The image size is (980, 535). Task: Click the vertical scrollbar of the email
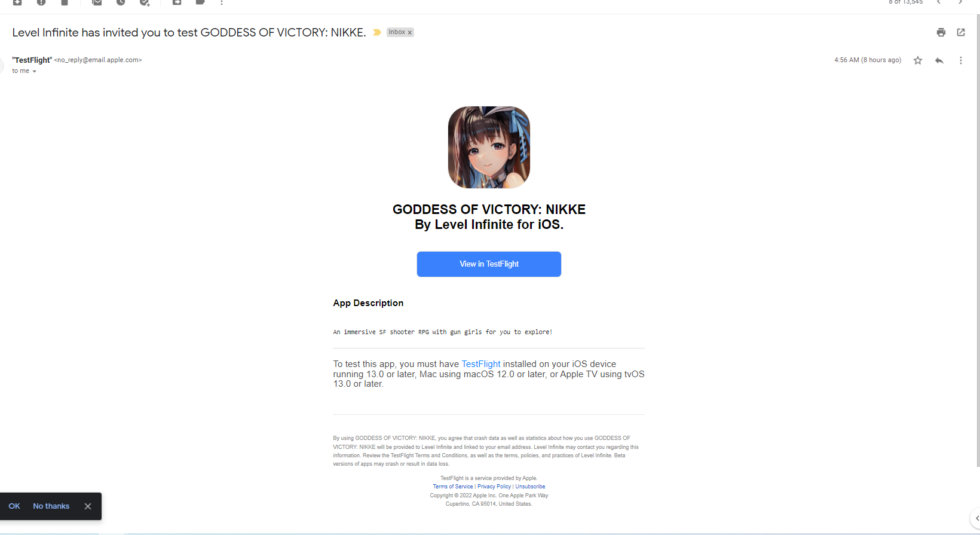[978, 239]
